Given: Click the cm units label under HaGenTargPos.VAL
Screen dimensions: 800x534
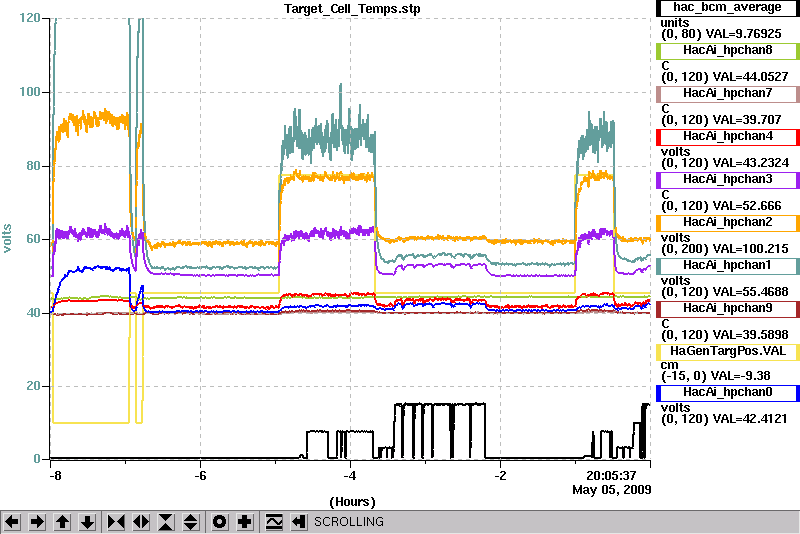Looking at the screenshot, I should [669, 365].
